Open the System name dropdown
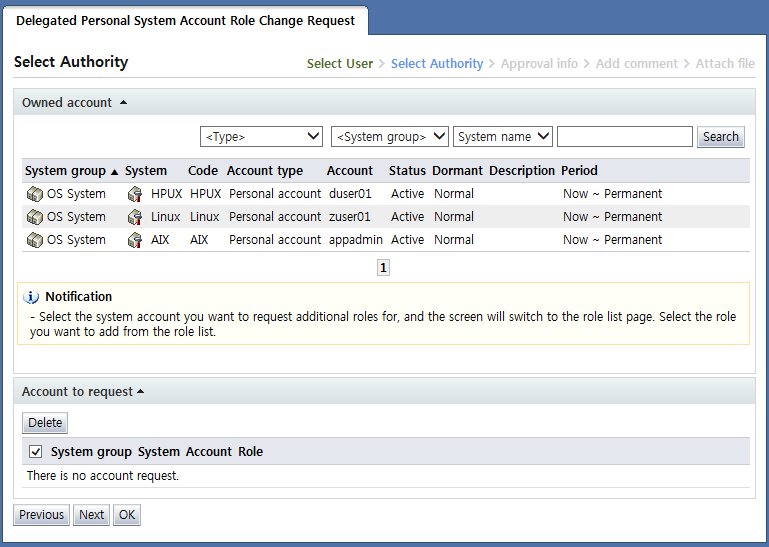 (503, 137)
